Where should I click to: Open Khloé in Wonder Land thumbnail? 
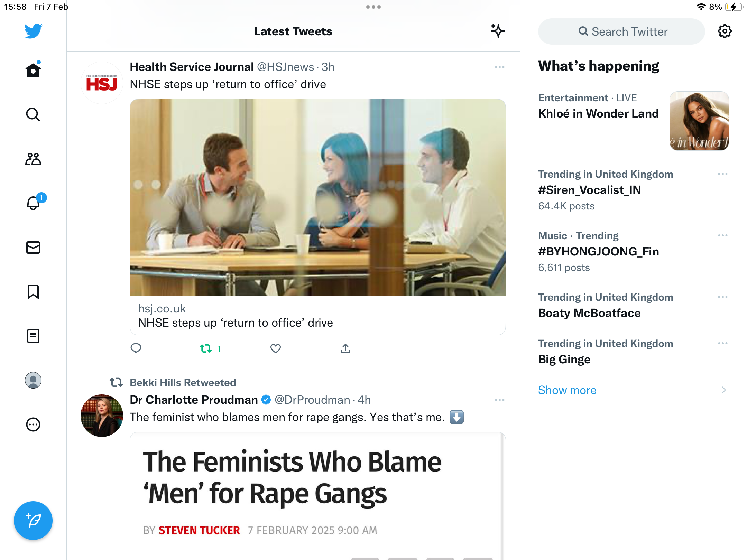pyautogui.click(x=699, y=121)
